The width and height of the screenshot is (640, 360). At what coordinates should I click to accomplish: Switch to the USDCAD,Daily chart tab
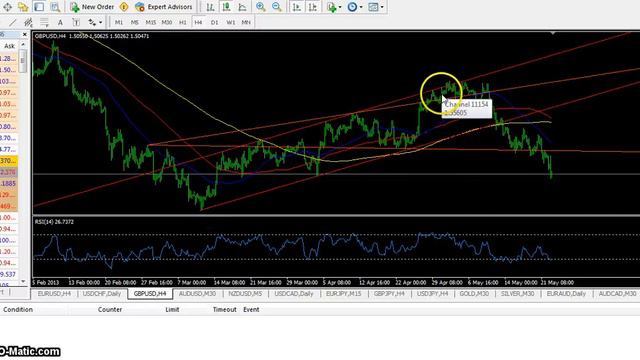[294, 293]
